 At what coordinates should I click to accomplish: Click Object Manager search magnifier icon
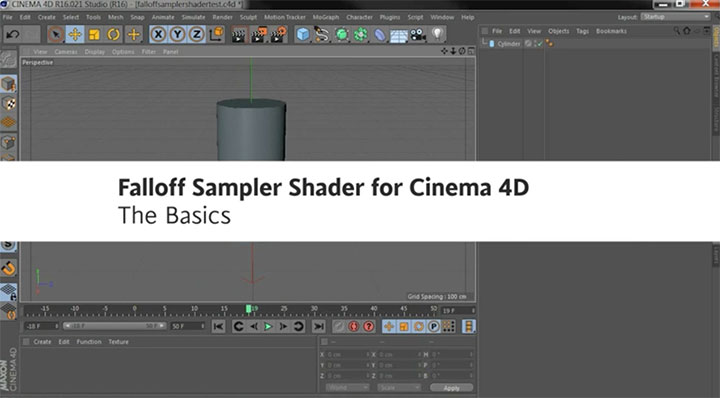(677, 31)
